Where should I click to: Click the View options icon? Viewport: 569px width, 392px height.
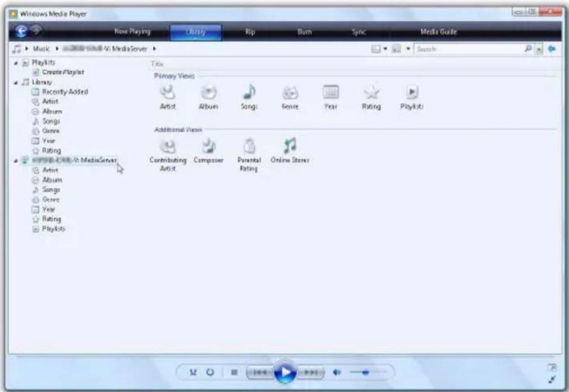click(397, 49)
